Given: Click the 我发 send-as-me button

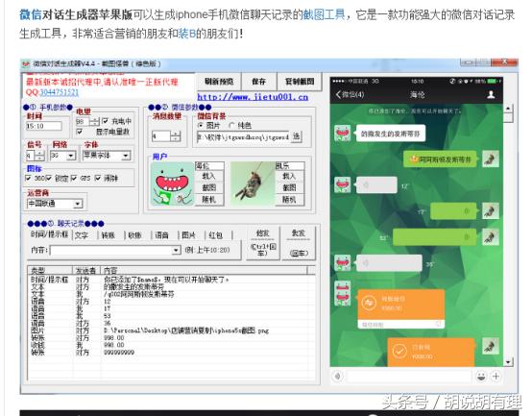Looking at the screenshot, I should 299,243.
